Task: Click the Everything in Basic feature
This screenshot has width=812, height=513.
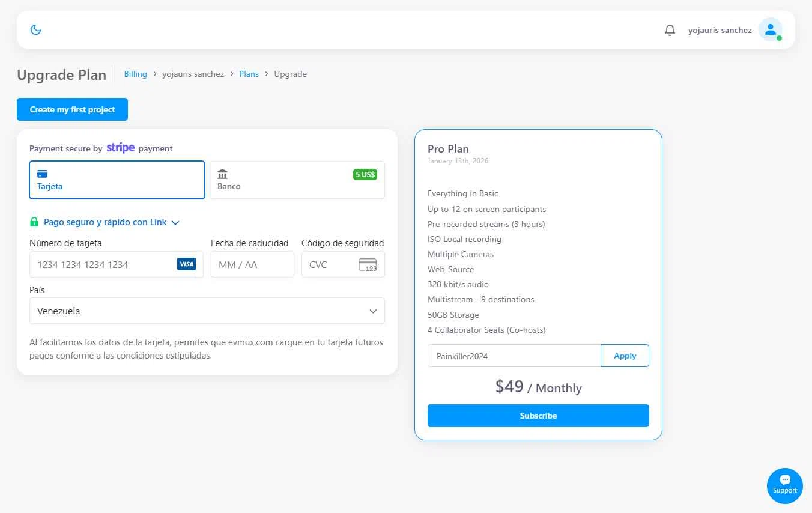Action: pos(463,193)
